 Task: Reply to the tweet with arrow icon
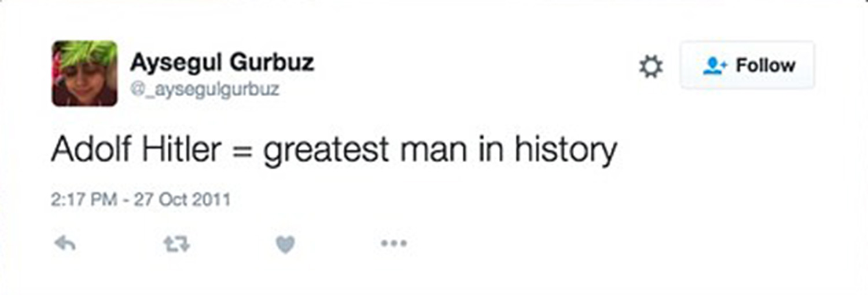65,244
